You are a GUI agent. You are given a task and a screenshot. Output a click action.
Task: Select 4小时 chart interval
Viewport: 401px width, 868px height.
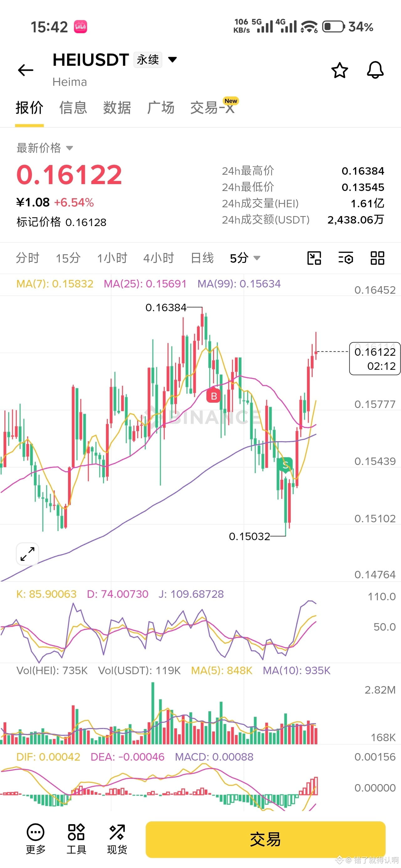159,258
